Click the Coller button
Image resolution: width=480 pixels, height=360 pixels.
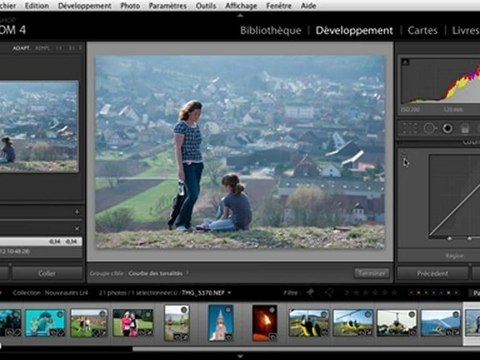[47, 273]
